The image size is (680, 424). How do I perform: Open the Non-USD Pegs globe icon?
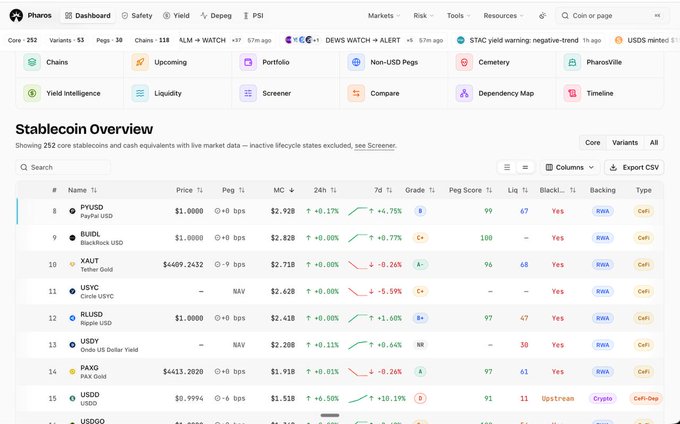356,62
